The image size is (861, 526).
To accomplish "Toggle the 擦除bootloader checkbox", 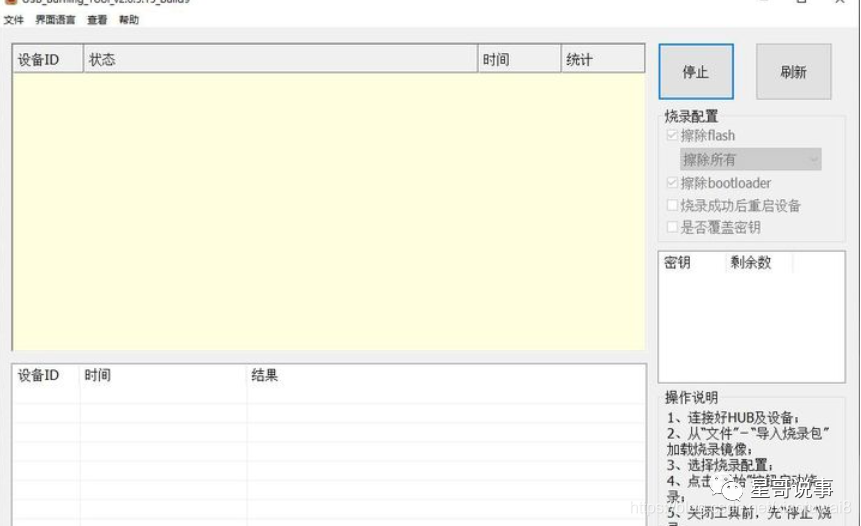I will (x=673, y=184).
